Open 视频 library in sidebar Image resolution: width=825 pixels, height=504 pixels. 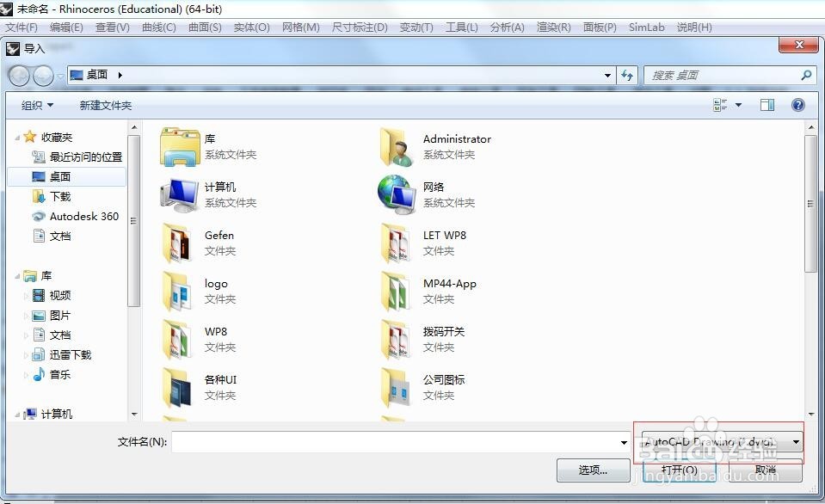52,296
